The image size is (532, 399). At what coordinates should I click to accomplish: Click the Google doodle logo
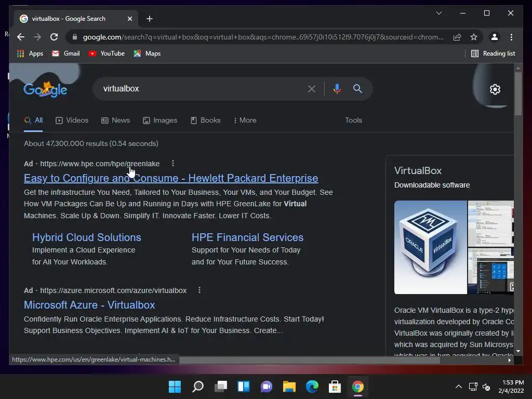(45, 89)
